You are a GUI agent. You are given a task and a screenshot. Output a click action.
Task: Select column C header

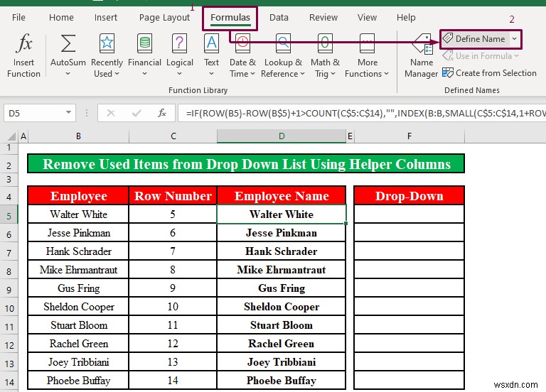coord(173,136)
